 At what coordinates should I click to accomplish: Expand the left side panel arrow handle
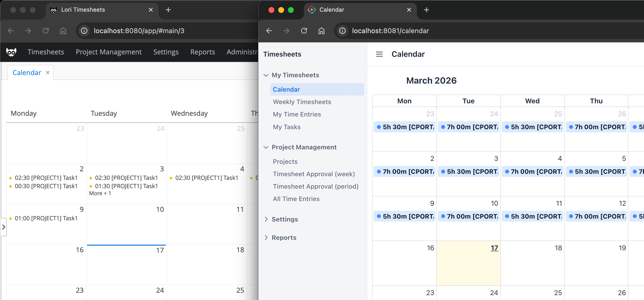(x=3, y=227)
